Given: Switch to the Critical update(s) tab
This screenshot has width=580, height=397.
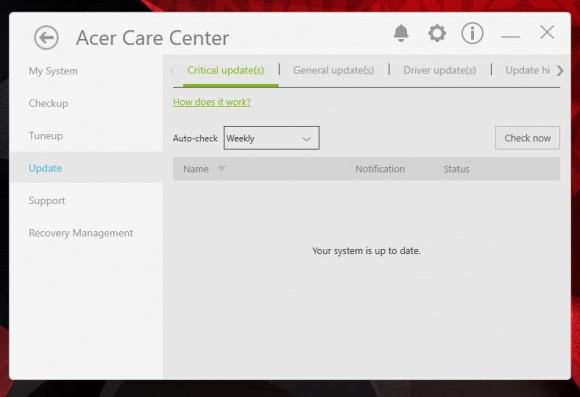Looking at the screenshot, I should click(x=226, y=70).
